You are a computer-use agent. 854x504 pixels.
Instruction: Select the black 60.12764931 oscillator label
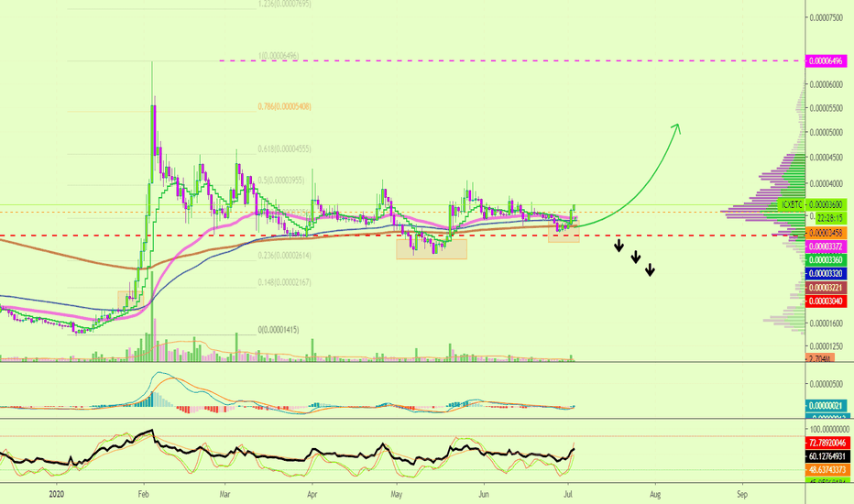(827, 456)
